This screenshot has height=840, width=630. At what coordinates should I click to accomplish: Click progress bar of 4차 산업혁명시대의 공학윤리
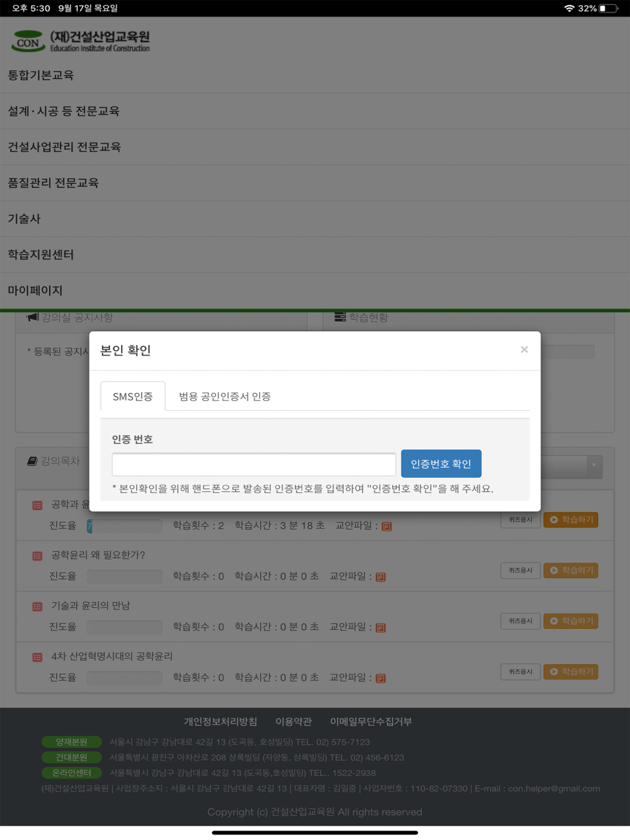pyautogui.click(x=124, y=678)
